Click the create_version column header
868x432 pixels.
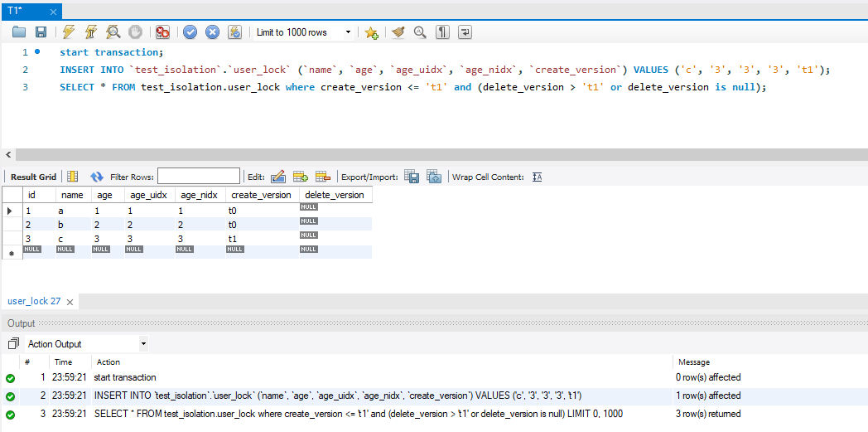coord(263,195)
